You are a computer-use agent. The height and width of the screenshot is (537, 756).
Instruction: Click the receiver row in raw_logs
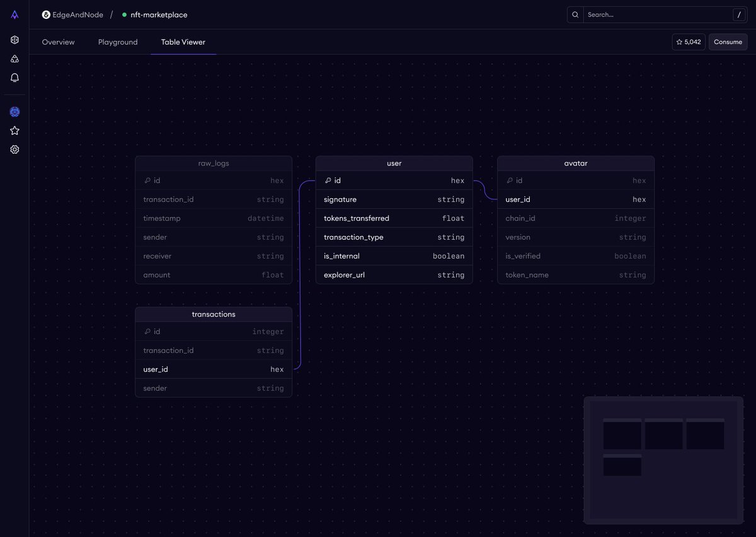coord(214,256)
